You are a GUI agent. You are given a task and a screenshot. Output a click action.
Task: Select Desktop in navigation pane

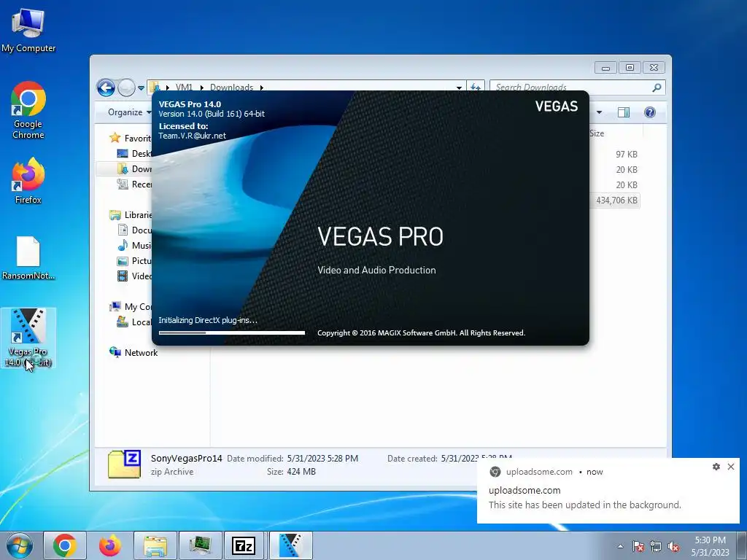[x=134, y=153]
